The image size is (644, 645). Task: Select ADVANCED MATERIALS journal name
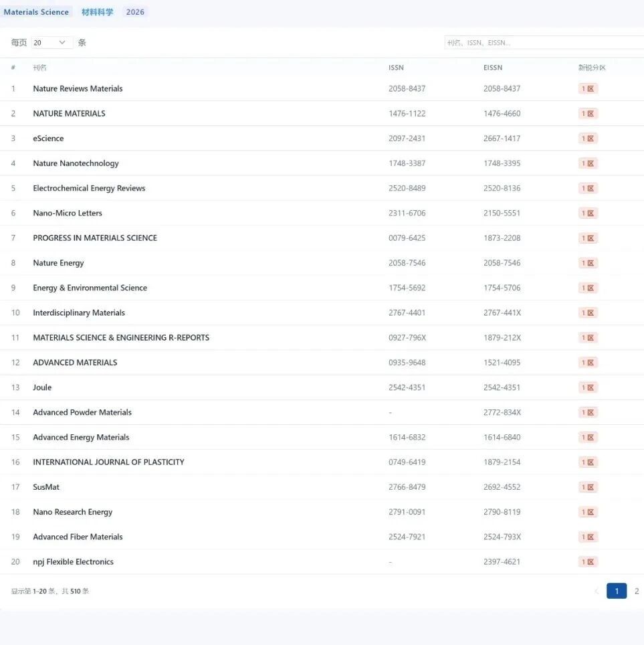click(x=75, y=363)
